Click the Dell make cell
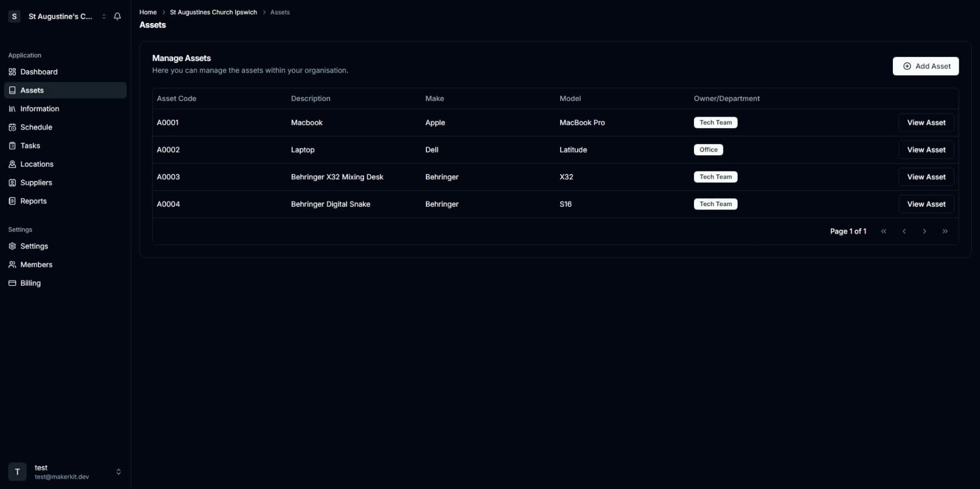The width and height of the screenshot is (980, 489). [x=432, y=150]
